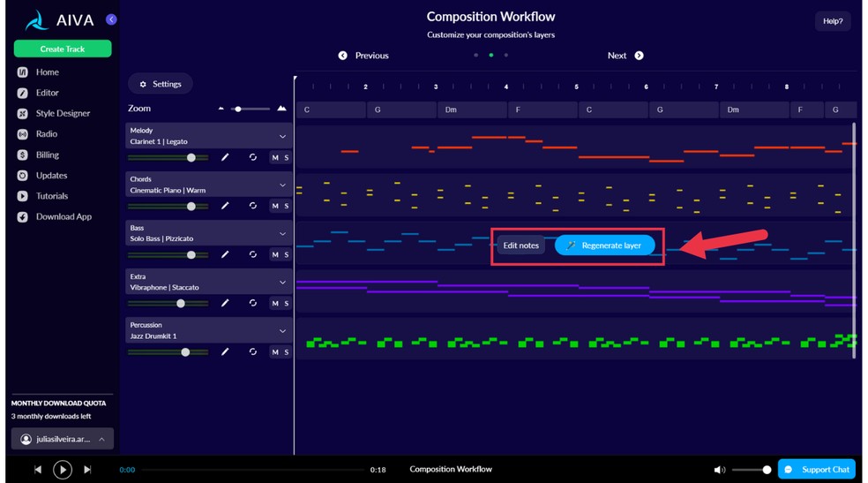Expand the Extra Vibraphone dropdown

[282, 283]
